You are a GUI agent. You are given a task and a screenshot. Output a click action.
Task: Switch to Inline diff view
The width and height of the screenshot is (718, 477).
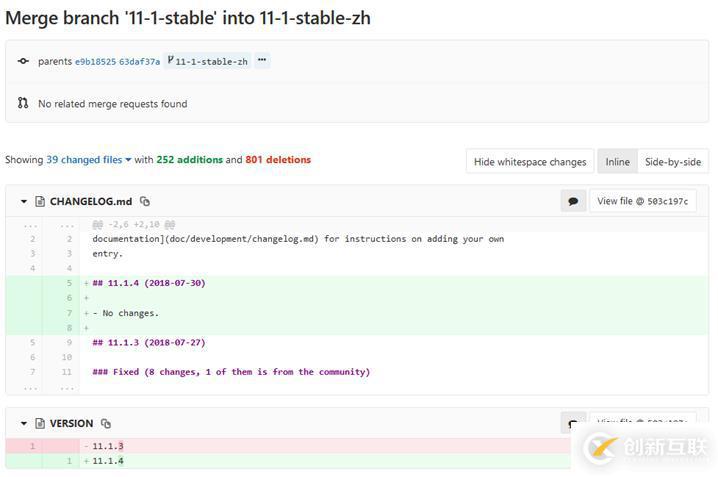617,162
